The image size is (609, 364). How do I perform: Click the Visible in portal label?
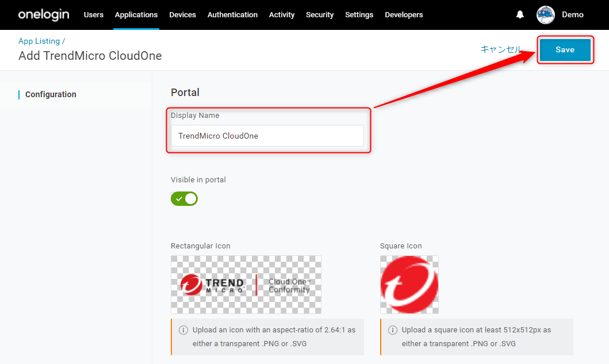click(x=198, y=180)
